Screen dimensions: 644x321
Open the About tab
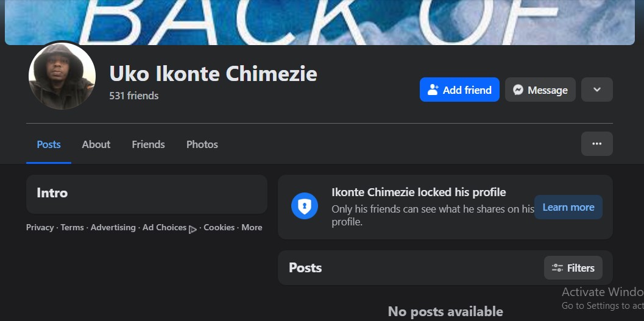pos(96,144)
